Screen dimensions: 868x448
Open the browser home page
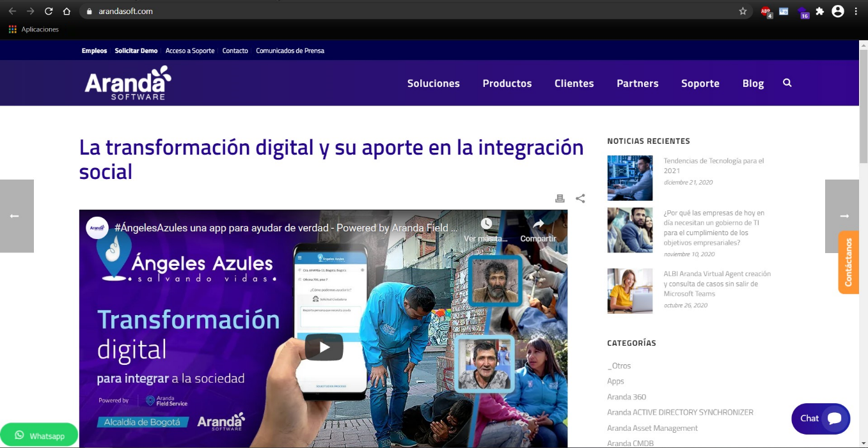[x=67, y=12]
